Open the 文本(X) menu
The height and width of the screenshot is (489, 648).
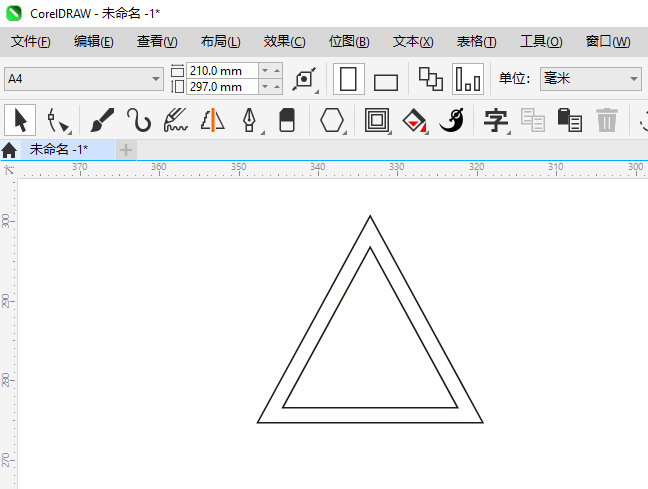coord(413,42)
